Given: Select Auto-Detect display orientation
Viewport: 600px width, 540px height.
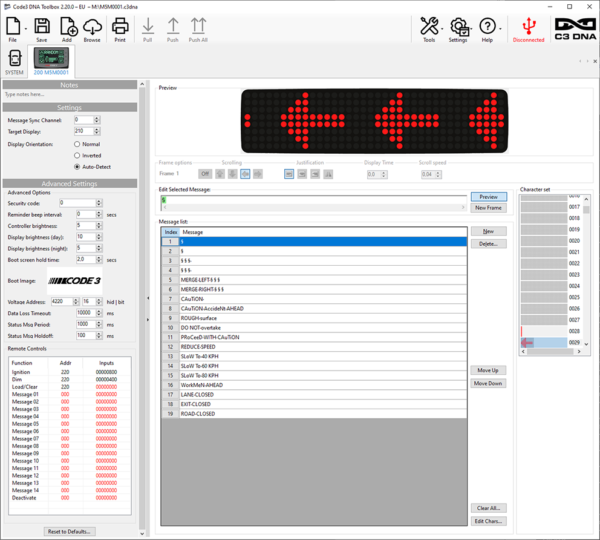Looking at the screenshot, I should [77, 167].
